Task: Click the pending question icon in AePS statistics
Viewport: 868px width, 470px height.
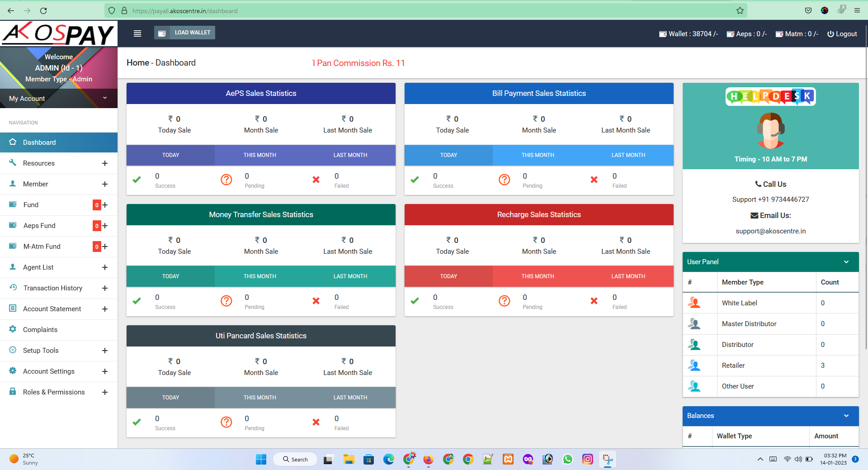Action: coord(226,180)
